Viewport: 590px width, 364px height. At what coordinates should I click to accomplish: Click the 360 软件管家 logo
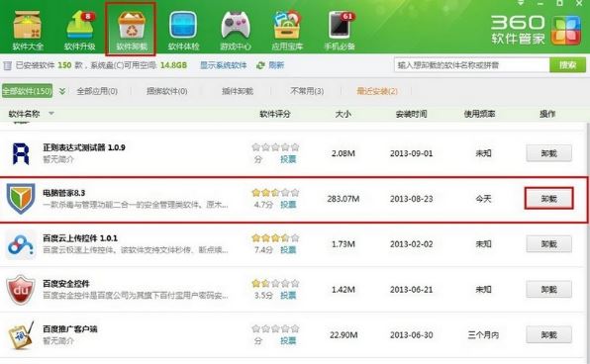coord(536,30)
